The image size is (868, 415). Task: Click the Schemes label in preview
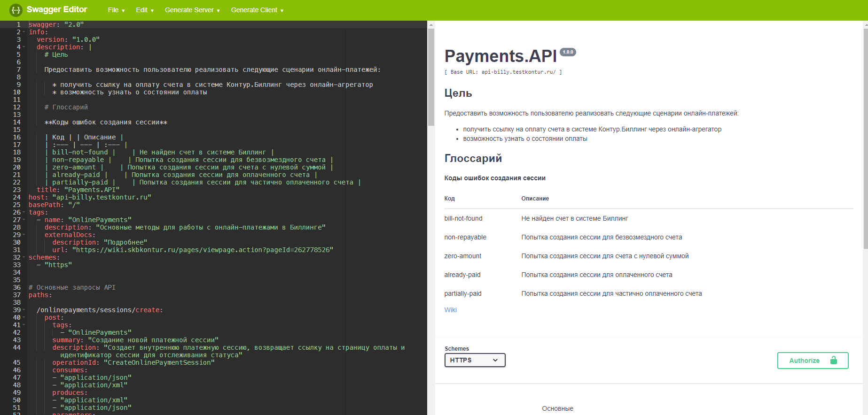pos(457,349)
